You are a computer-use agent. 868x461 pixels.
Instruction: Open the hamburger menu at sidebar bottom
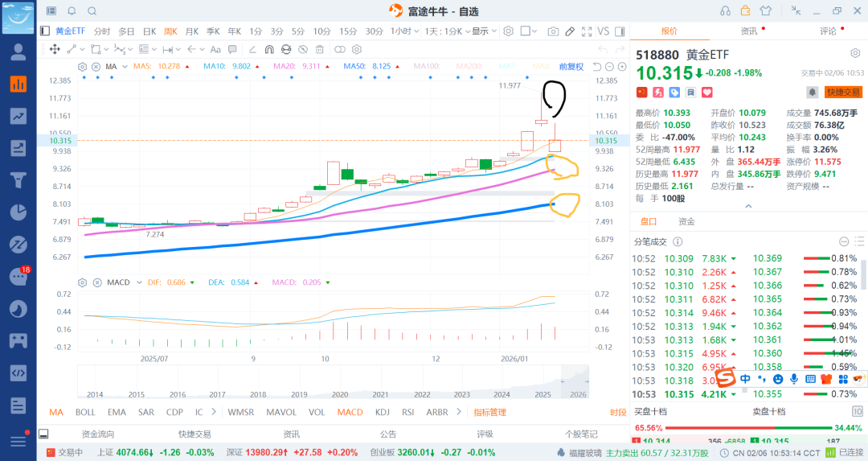(18, 441)
